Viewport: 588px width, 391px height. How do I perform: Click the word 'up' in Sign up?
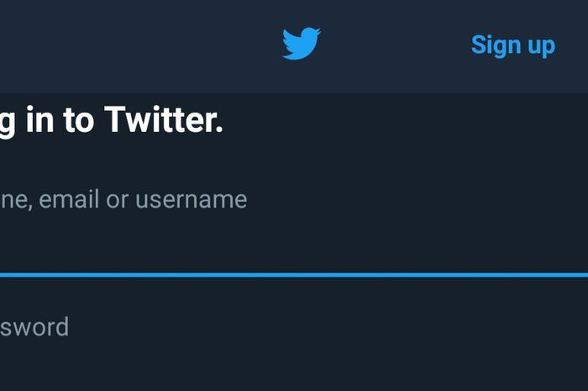[x=542, y=47]
